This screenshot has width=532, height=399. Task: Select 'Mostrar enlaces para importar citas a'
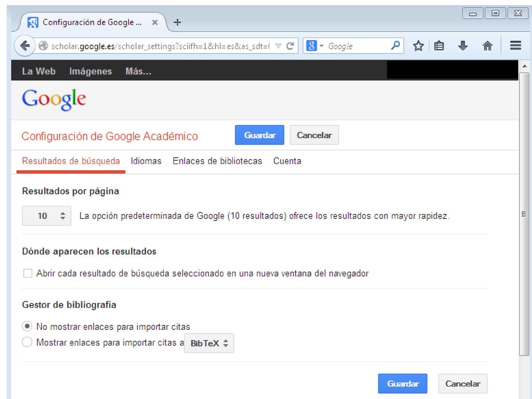point(27,342)
